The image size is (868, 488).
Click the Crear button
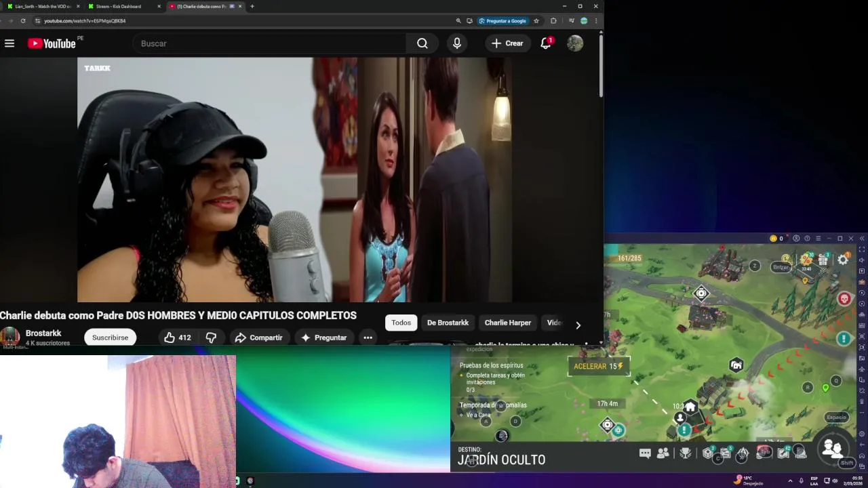coord(507,43)
